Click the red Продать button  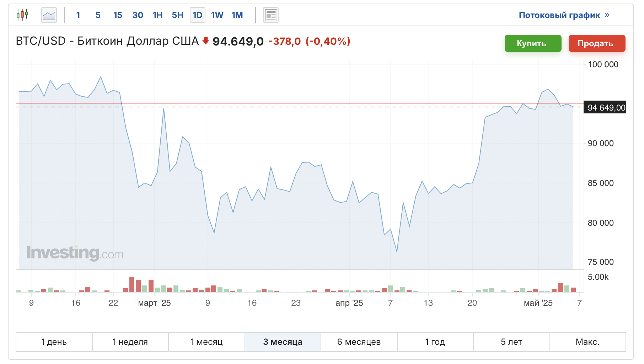[x=597, y=43]
